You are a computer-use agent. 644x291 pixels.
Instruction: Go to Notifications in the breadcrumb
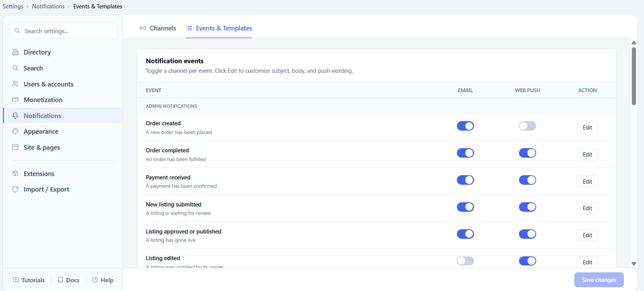tap(48, 6)
